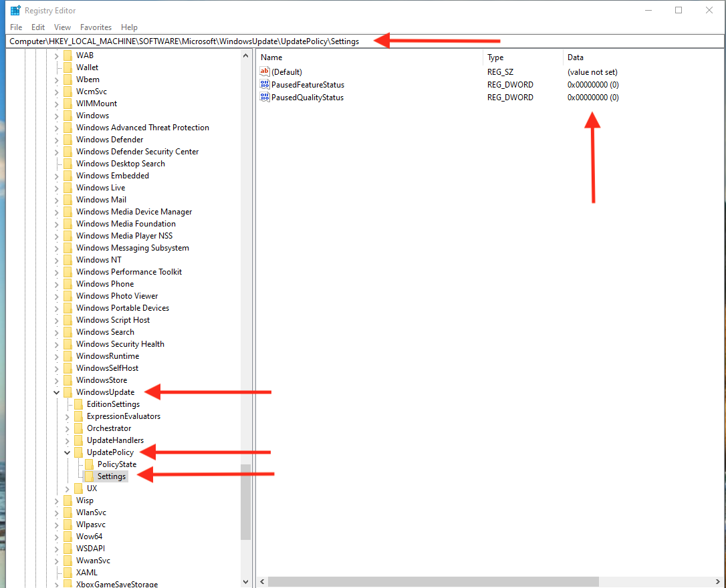Screen dimensions: 726x588
Task: Click the PolicyState folder icon
Action: pos(89,464)
